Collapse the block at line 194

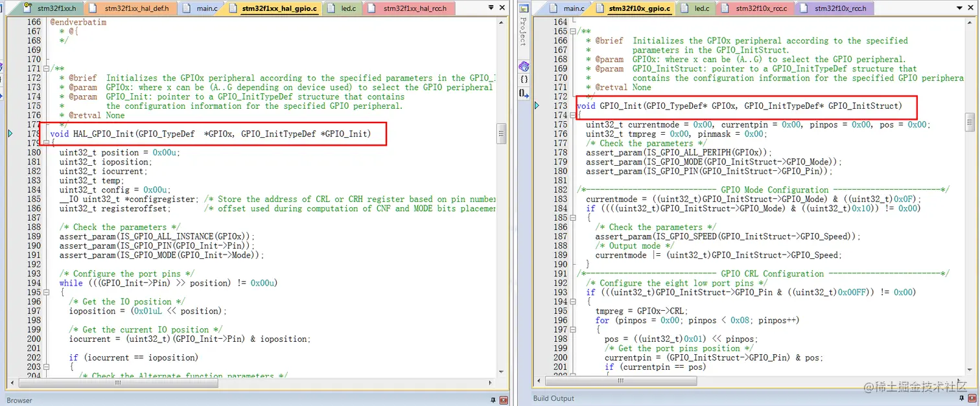point(574,302)
